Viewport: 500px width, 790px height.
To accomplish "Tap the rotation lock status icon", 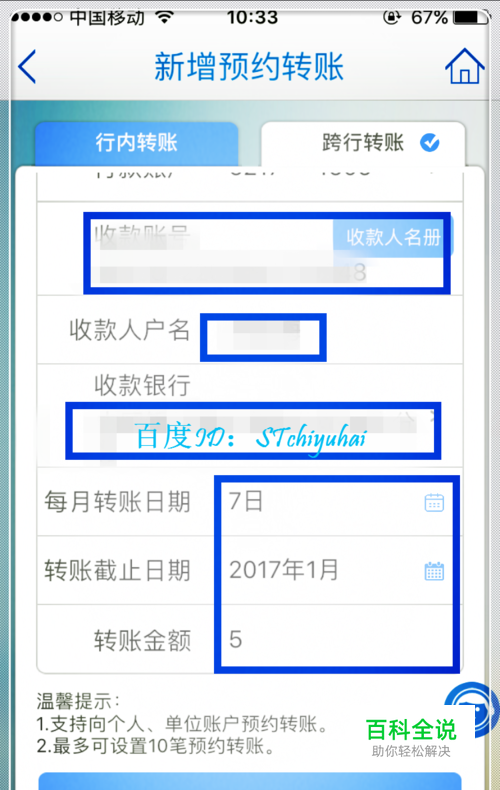I will (x=392, y=17).
